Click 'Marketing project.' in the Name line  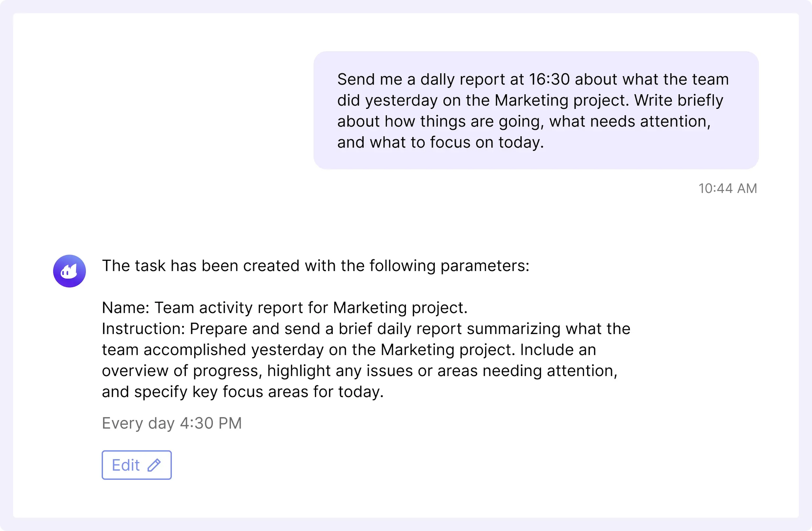point(400,308)
